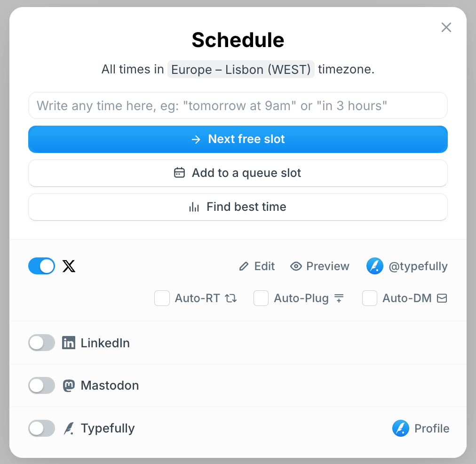Viewport: 476px width, 464px height.
Task: Enable posting to Mastodon
Action: pyautogui.click(x=41, y=385)
